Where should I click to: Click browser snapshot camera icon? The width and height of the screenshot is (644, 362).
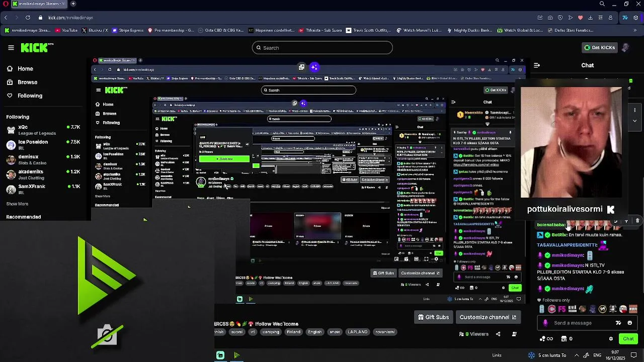550,18
